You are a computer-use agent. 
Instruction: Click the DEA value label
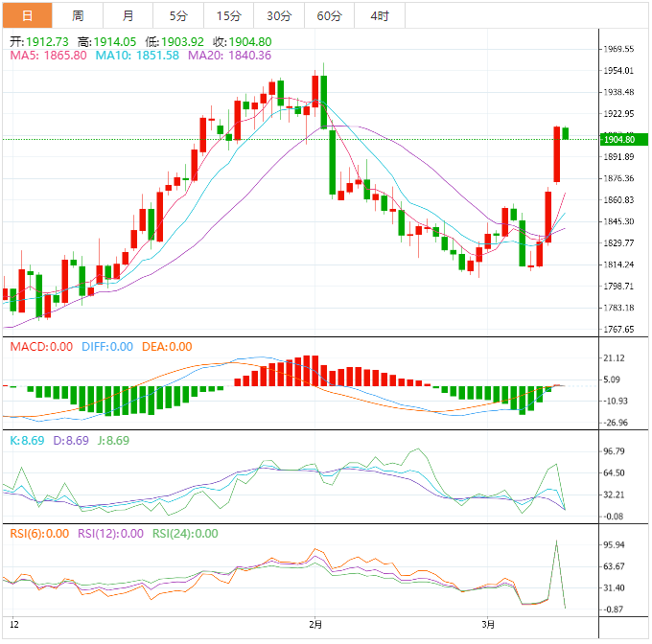point(167,347)
